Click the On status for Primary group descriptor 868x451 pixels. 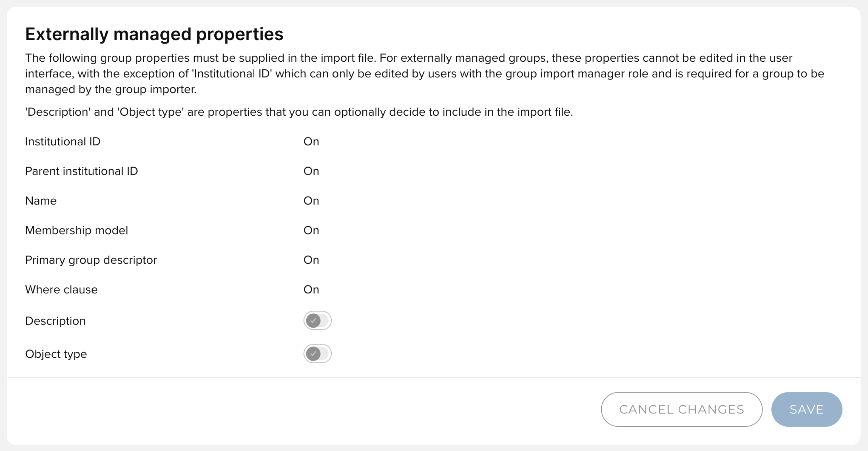(x=311, y=260)
